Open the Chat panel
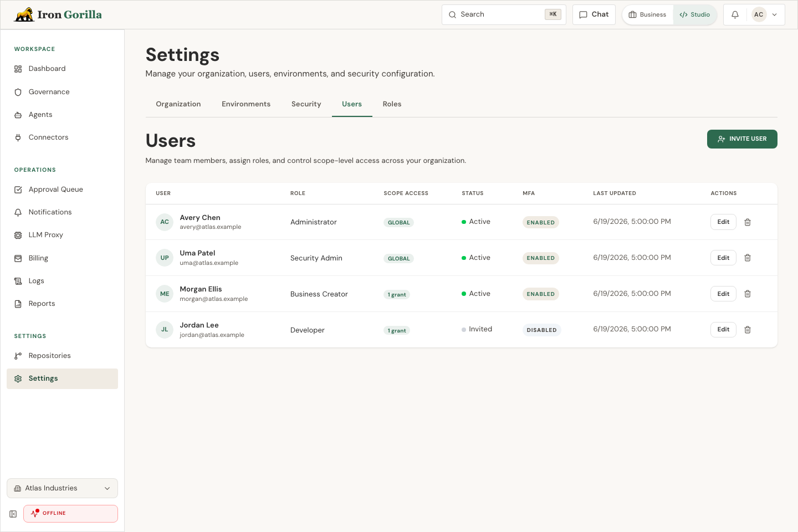This screenshot has width=798, height=532. (x=594, y=14)
